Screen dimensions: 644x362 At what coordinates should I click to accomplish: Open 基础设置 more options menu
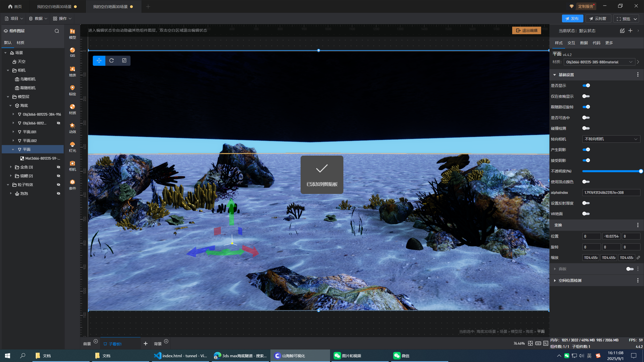point(638,75)
